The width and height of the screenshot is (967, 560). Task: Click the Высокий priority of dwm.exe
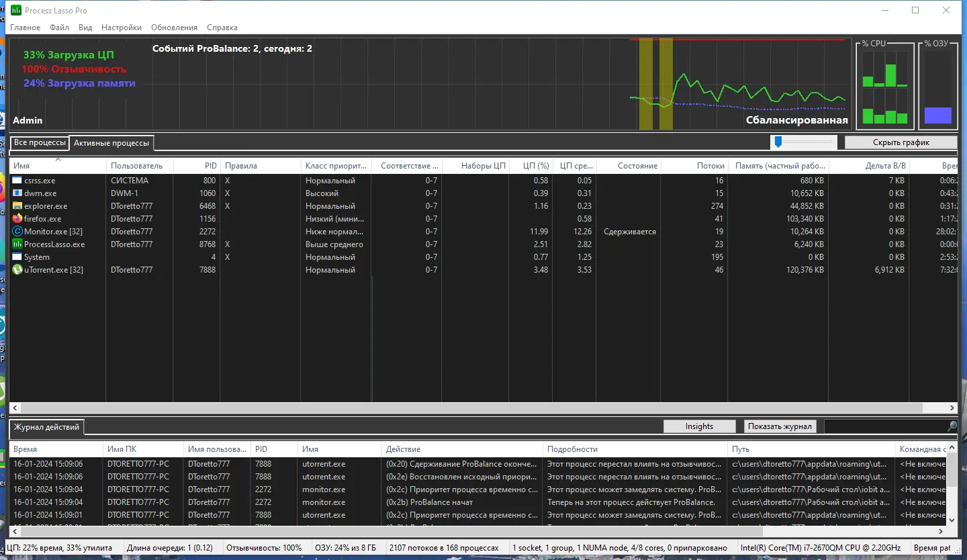point(322,193)
